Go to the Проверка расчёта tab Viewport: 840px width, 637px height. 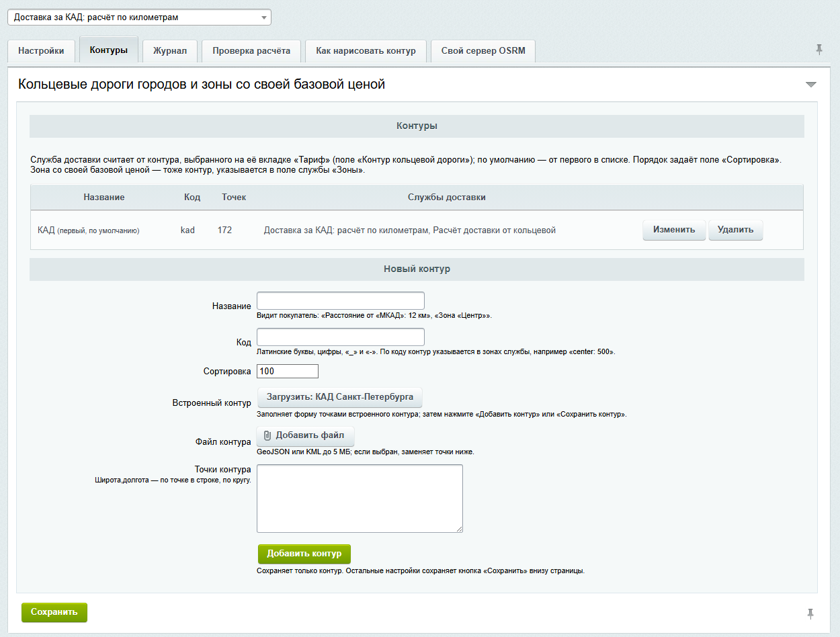[251, 51]
